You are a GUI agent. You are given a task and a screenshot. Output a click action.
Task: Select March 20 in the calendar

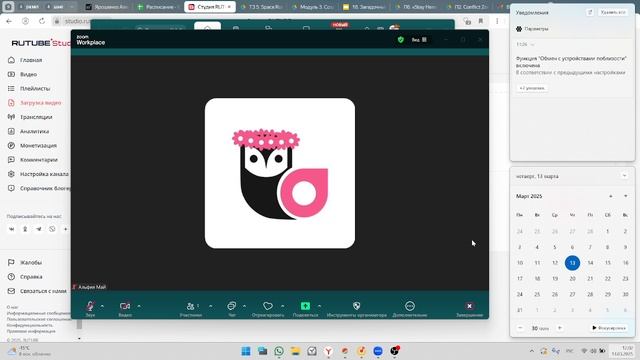(572, 278)
